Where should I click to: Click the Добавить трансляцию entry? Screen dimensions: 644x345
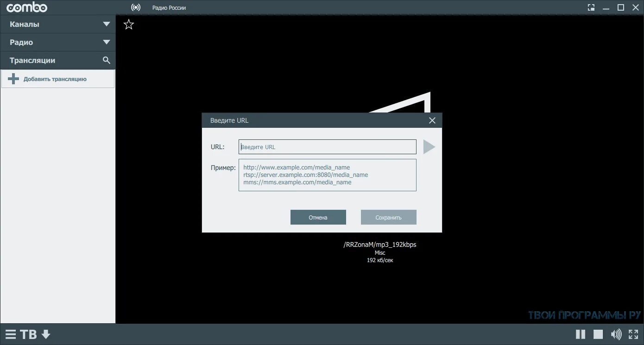[x=56, y=79]
